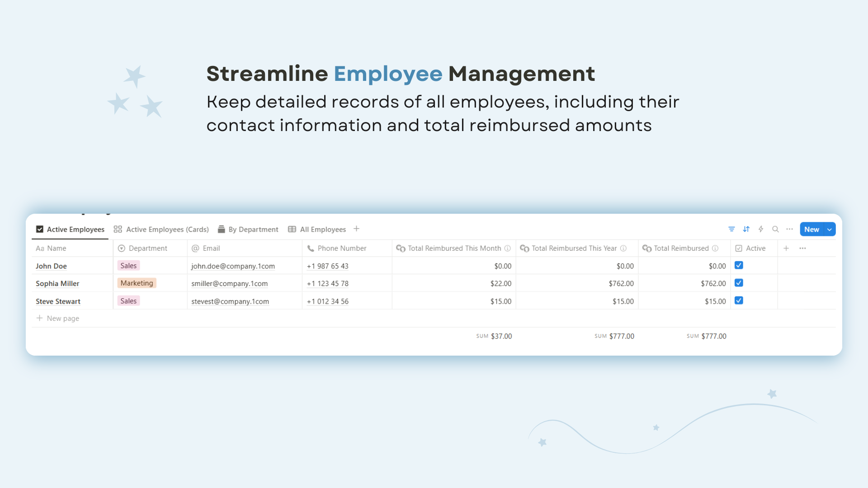
Task: Click the Sales tag for Steve Stewart
Action: tap(128, 301)
